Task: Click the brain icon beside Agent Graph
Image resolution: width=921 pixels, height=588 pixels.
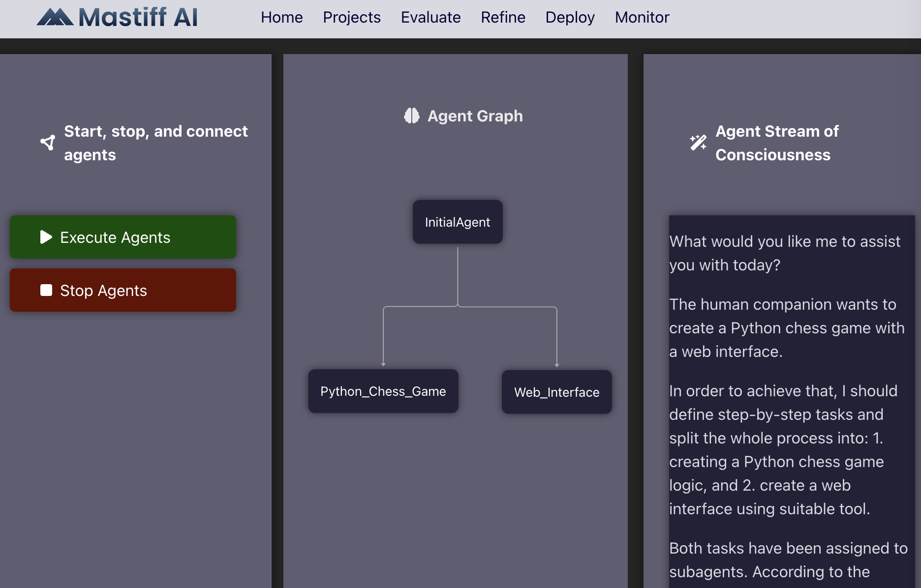Action: (x=412, y=116)
